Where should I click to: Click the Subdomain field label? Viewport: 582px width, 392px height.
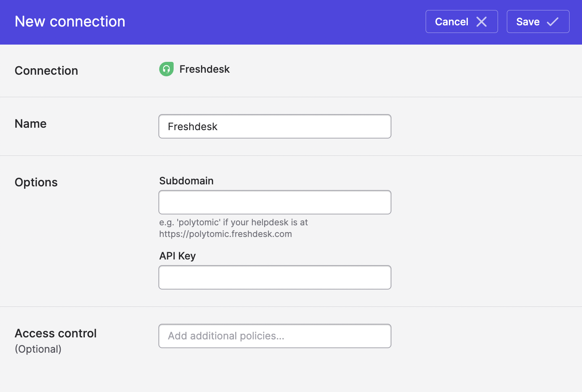point(186,181)
